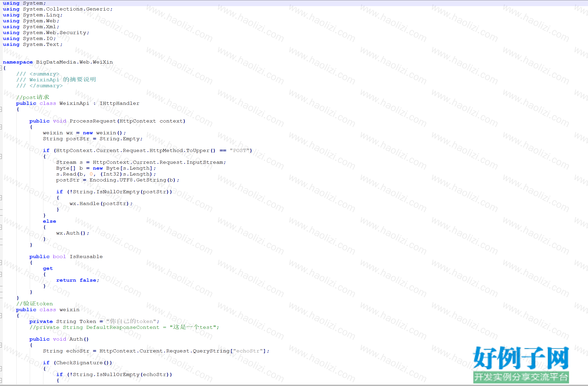The height and width of the screenshot is (386, 588).
Task: Click the 'else' keyword
Action: (x=50, y=221)
